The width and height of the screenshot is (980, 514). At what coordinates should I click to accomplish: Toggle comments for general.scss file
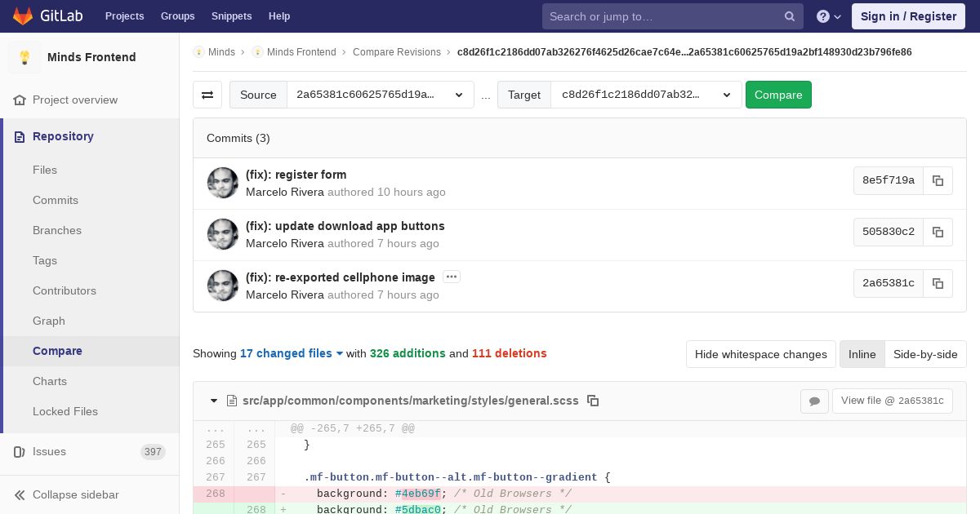(x=814, y=401)
